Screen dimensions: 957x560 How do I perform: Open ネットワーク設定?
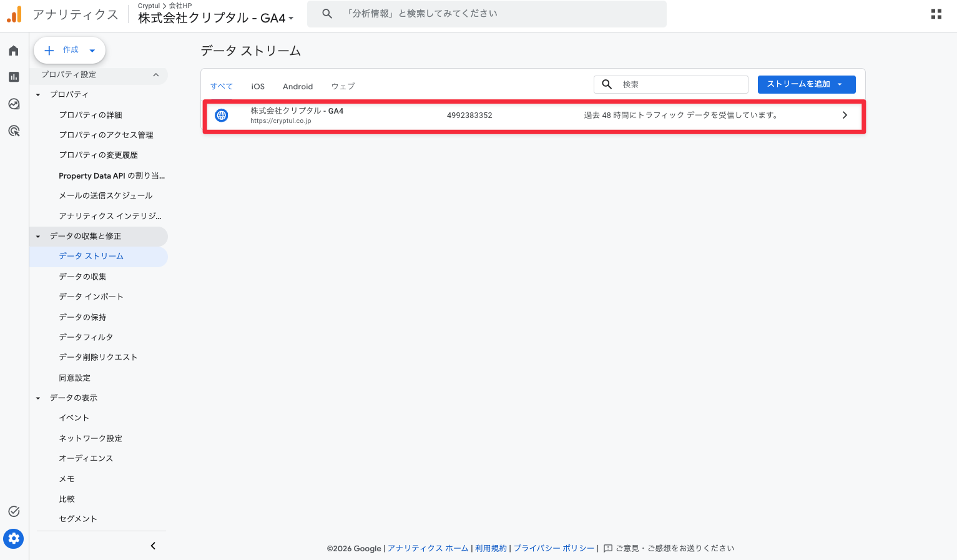pos(91,438)
